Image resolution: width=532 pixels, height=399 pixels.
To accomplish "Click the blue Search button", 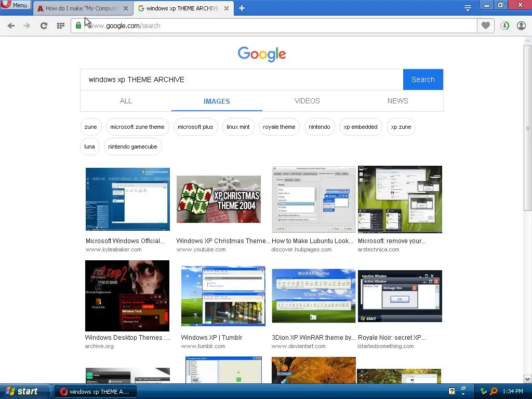I will 423,79.
